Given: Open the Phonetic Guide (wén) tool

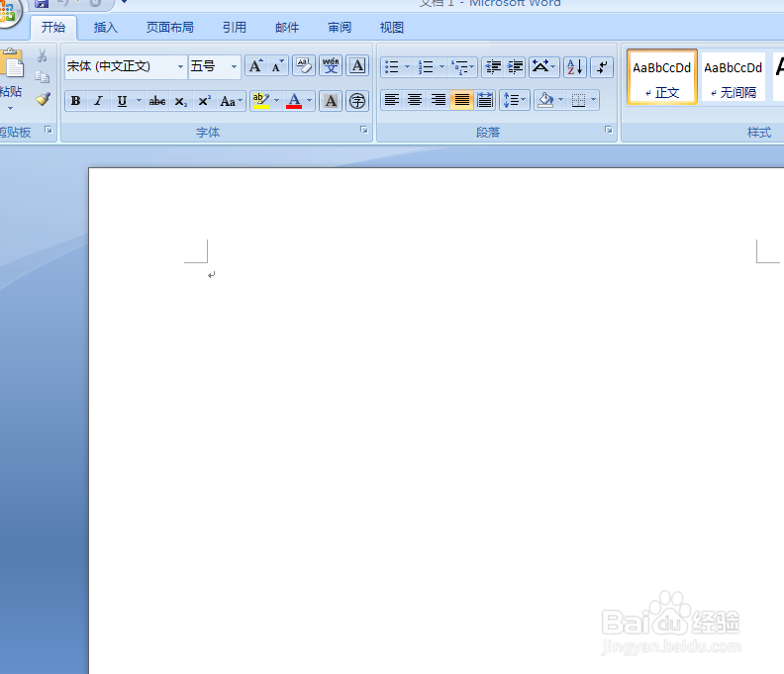Looking at the screenshot, I should point(331,66).
